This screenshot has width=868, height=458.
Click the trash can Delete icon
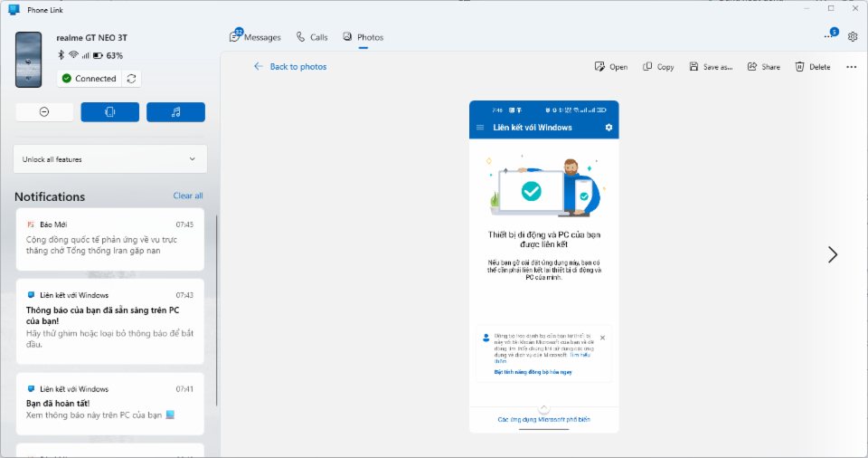point(799,67)
